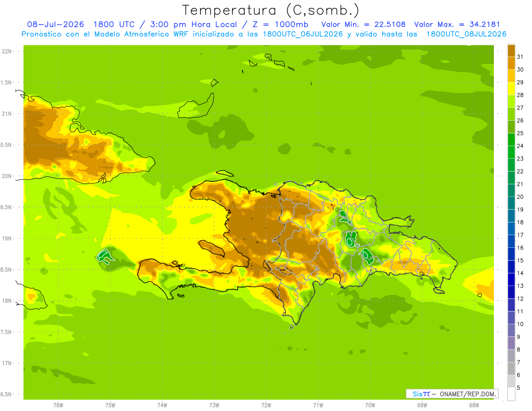Click the '22N' latitude axis label
The width and height of the screenshot is (532, 411).
click(x=7, y=51)
